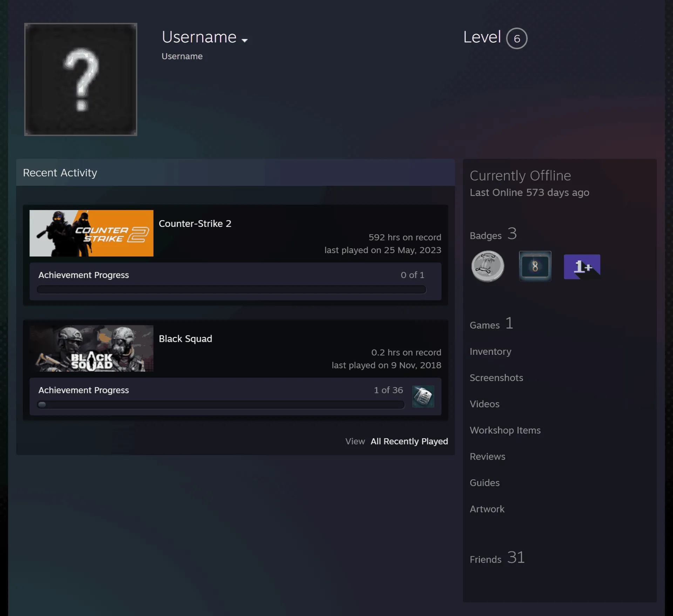Screen dimensions: 673x616
Task: Open the Counter-Strike 2 title link
Action: 195,224
